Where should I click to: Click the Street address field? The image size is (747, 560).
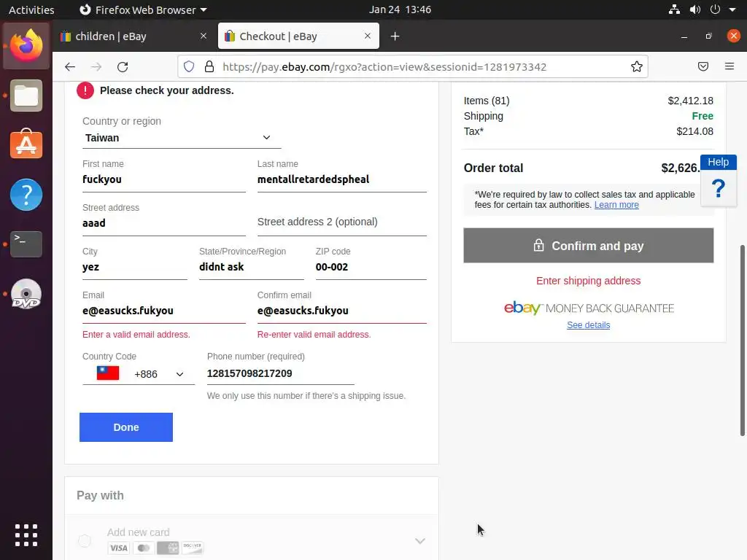click(164, 223)
